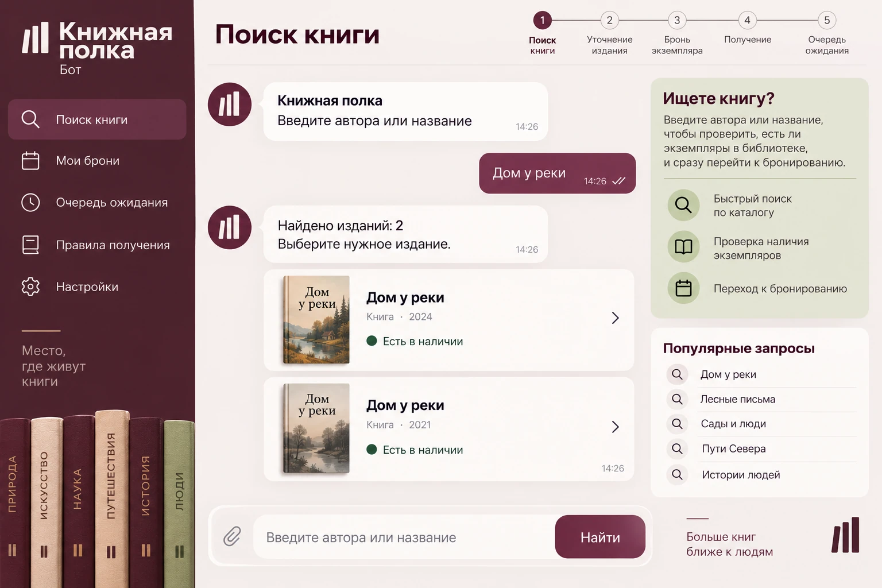Click the Быстрый поиск по каталогу magnifier icon
The height and width of the screenshot is (588, 882).
683,205
